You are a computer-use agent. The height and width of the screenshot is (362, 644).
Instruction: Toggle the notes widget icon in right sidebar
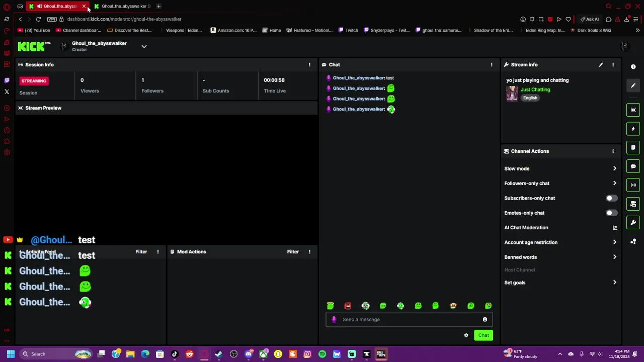pyautogui.click(x=633, y=147)
